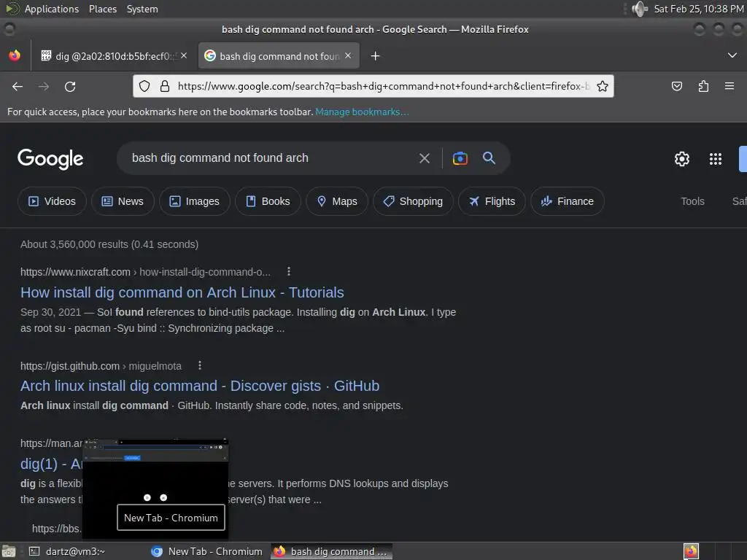Filter results by Videos
The image size is (747, 560).
[x=52, y=201]
